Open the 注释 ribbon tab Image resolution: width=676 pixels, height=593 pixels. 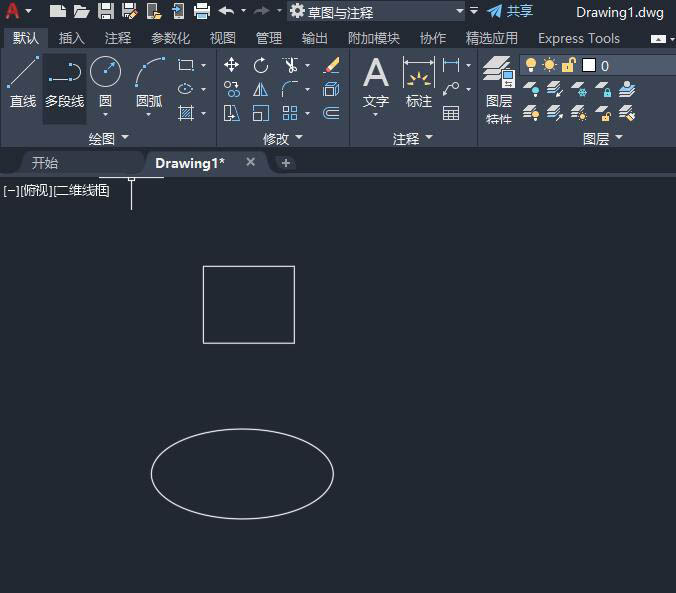(118, 38)
